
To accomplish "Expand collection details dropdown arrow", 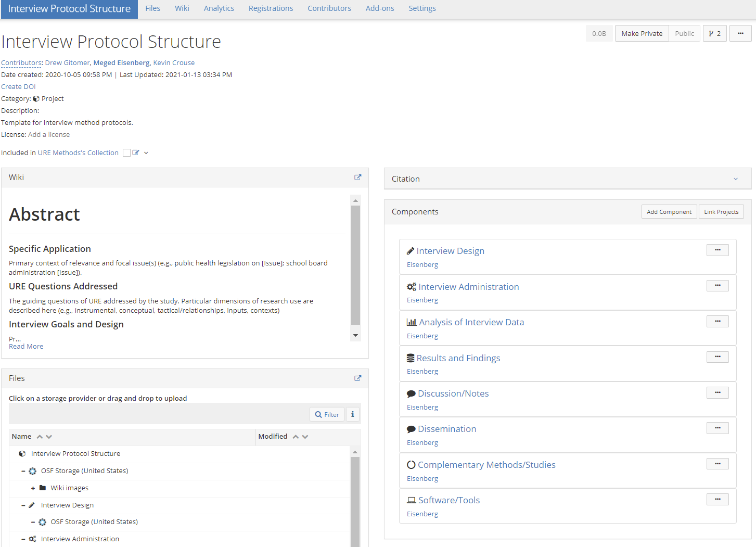I will (146, 153).
